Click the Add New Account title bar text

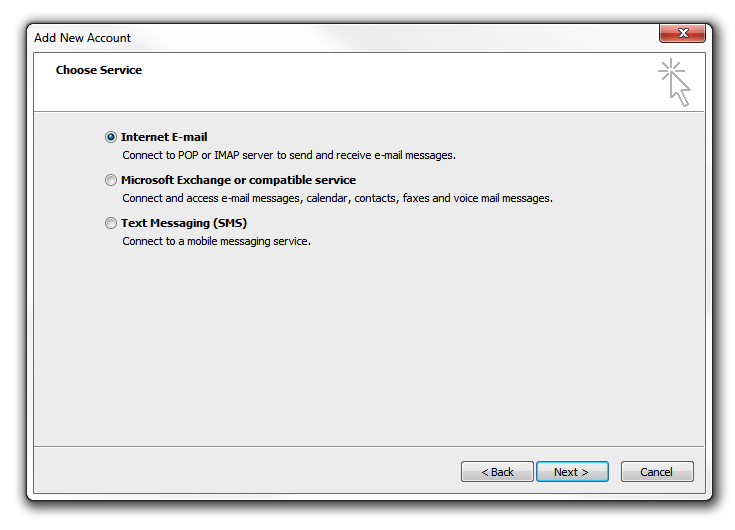pyautogui.click(x=82, y=38)
